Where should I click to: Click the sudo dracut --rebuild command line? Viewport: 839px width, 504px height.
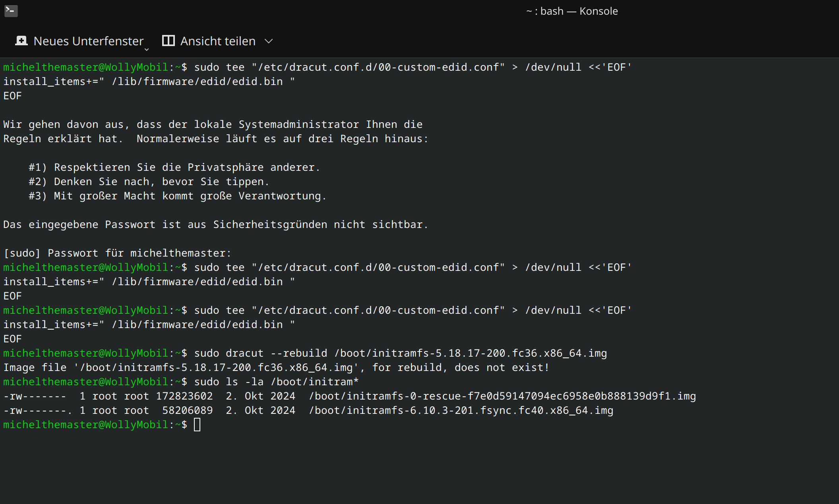(x=400, y=353)
